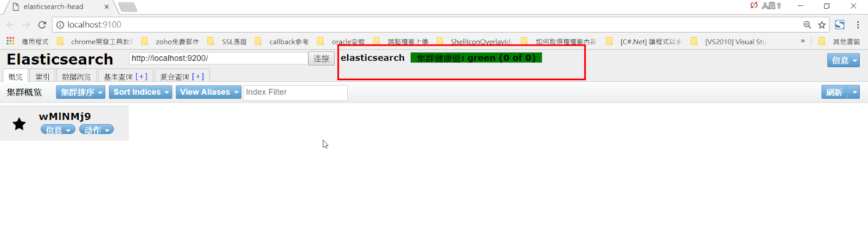Open the apps grid in bookmarks bar
868x245 pixels.
10,41
